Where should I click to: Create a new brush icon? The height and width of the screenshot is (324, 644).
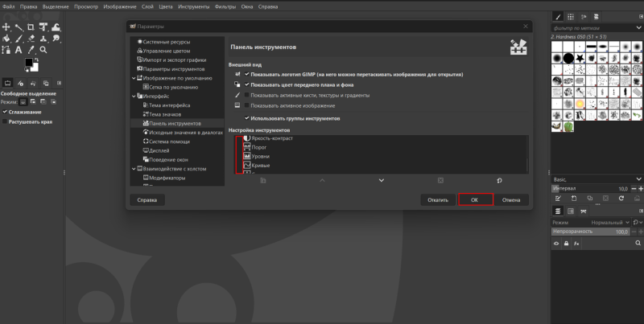click(574, 199)
